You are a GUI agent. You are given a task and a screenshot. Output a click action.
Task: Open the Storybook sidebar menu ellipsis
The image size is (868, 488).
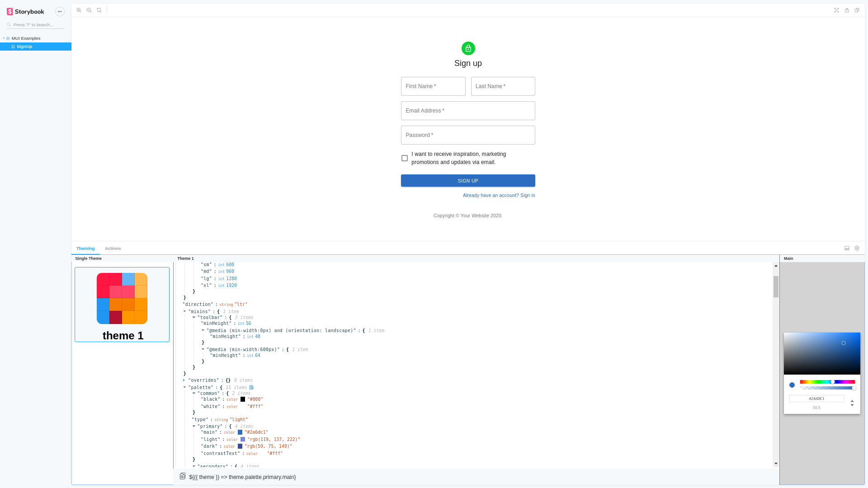(x=60, y=11)
